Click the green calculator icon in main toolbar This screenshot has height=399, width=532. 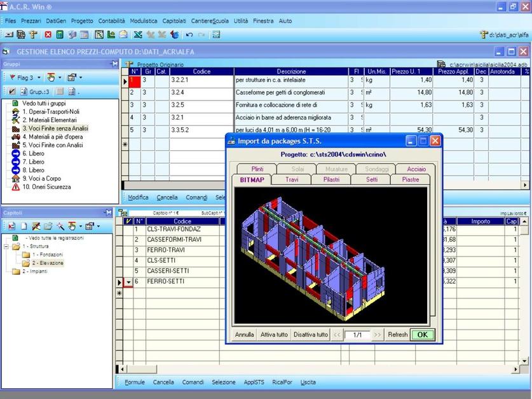[x=60, y=34]
